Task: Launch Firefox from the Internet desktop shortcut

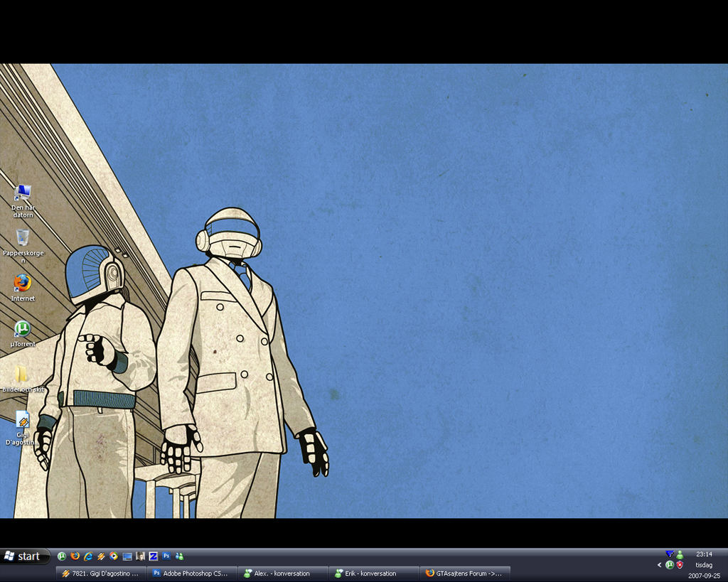Action: (x=23, y=284)
